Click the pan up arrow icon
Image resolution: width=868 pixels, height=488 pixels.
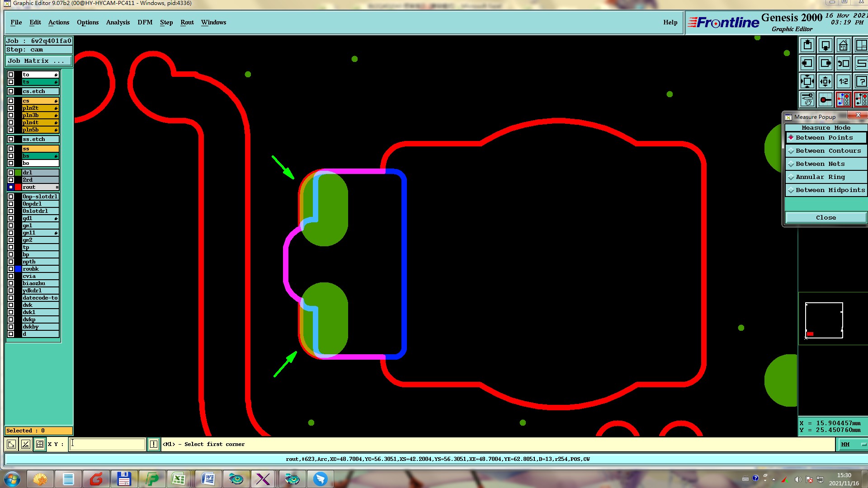click(807, 46)
